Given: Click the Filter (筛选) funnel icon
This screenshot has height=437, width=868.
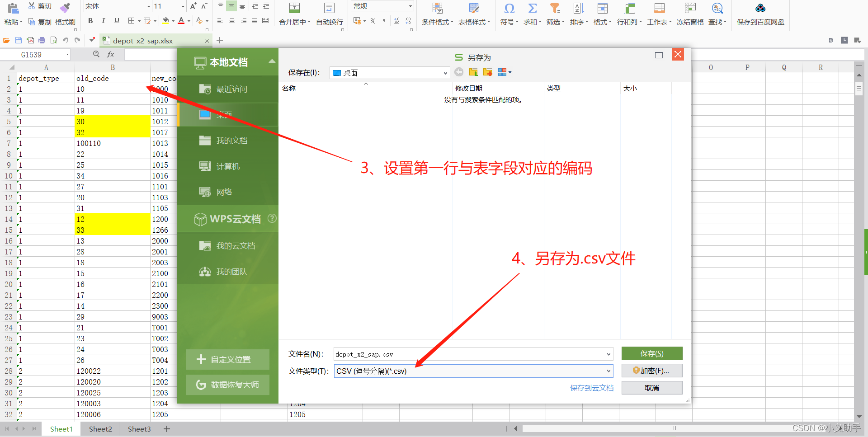Looking at the screenshot, I should [555, 8].
